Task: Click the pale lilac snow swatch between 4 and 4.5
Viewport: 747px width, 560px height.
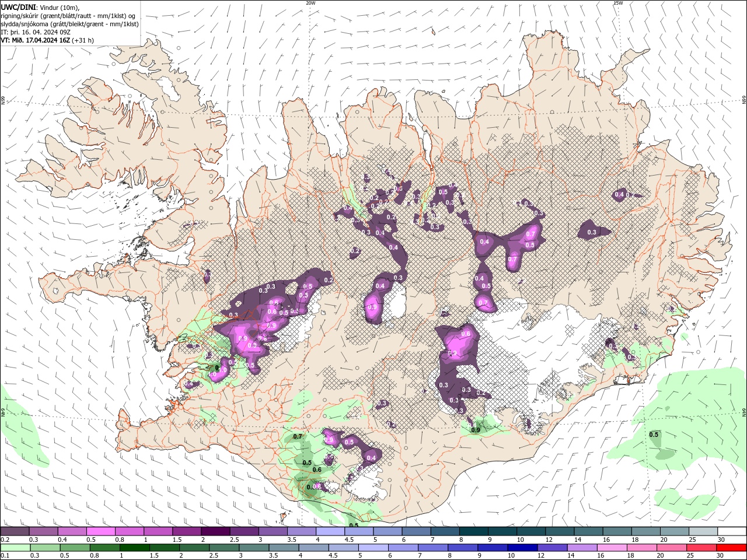Action: click(x=330, y=531)
